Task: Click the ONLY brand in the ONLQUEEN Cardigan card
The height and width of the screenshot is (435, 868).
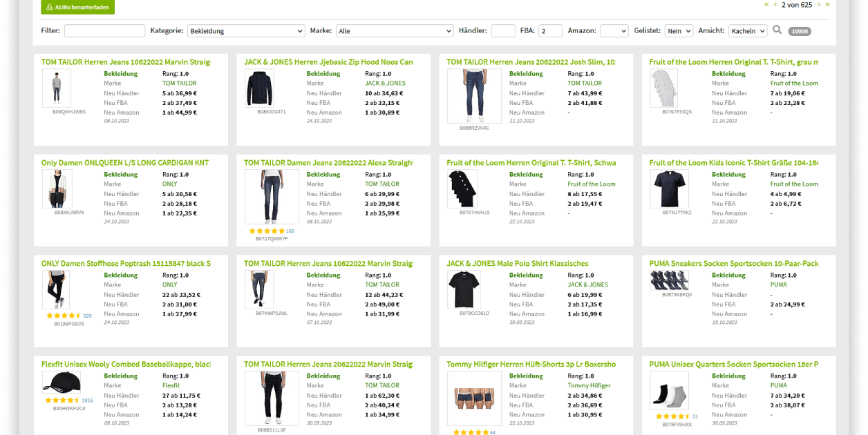Action: (x=170, y=184)
